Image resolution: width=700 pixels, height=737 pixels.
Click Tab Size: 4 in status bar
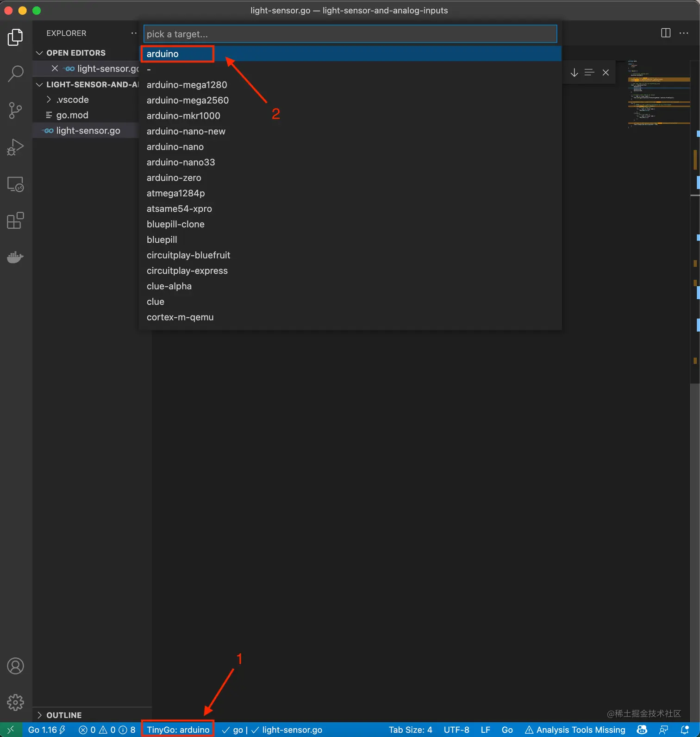[x=410, y=730]
